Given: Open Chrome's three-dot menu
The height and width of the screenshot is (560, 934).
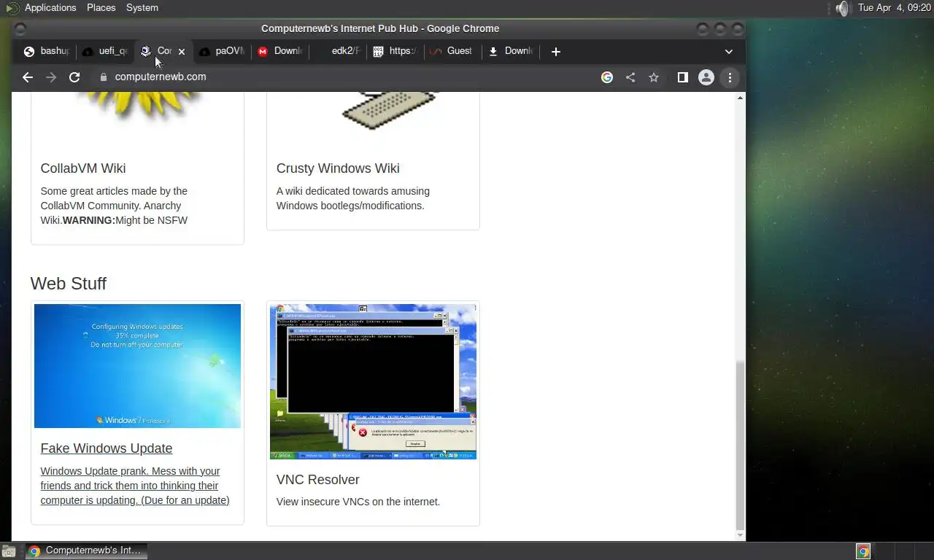Looking at the screenshot, I should coord(730,77).
